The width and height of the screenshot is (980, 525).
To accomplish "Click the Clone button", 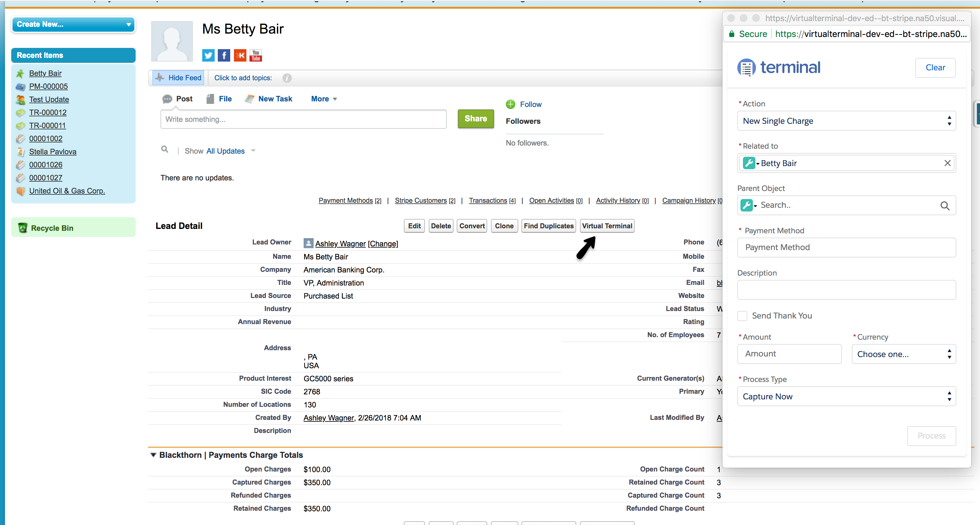I will pyautogui.click(x=504, y=226).
